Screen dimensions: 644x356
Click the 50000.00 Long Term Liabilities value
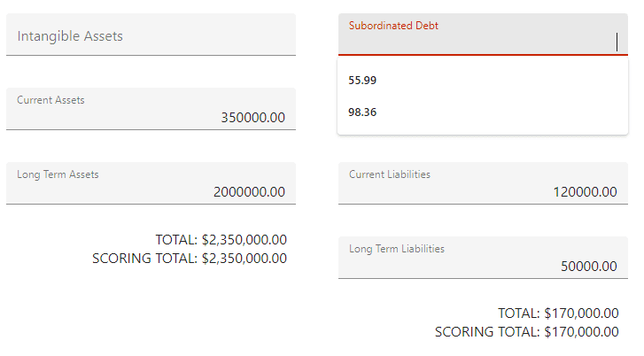(x=589, y=267)
